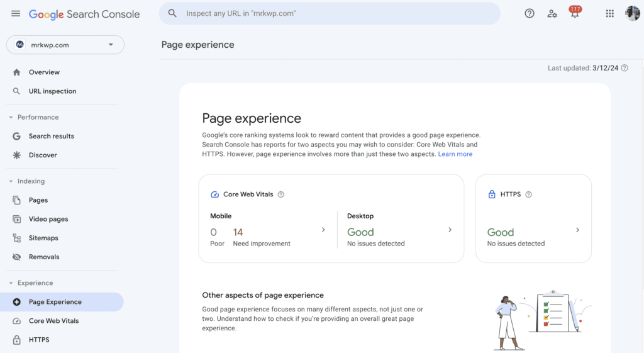
Task: Open HTTPS report via card chevron
Action: [x=577, y=230]
